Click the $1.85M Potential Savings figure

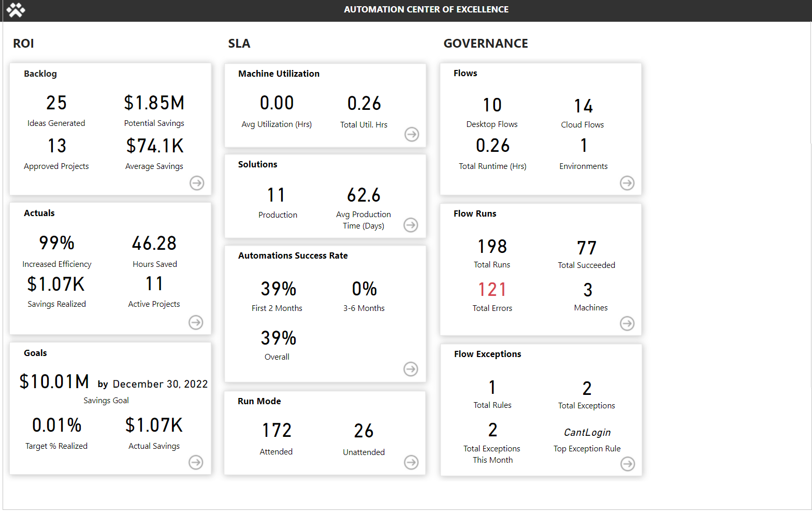point(154,103)
